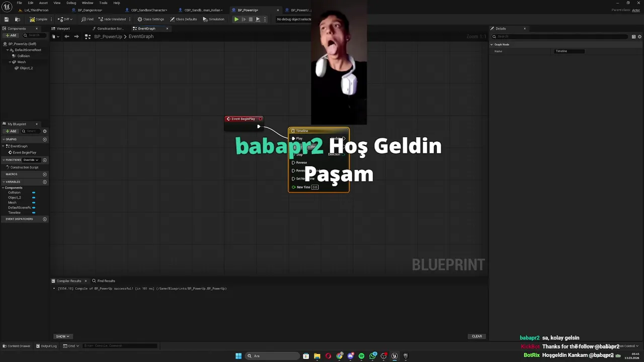Click the Save blueprint icon in toolbar

tap(7, 19)
